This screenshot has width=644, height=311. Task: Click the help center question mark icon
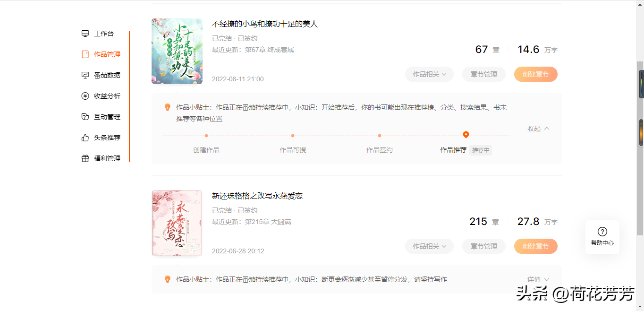click(602, 232)
